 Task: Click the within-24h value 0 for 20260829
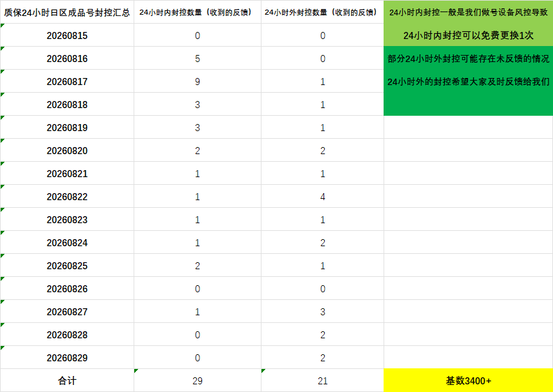click(x=198, y=357)
